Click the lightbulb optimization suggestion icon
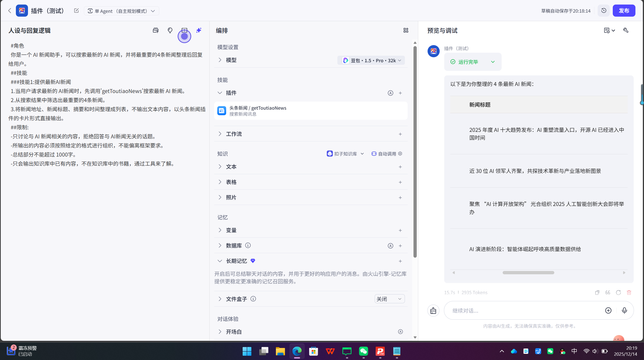This screenshot has height=360, width=644. click(170, 30)
